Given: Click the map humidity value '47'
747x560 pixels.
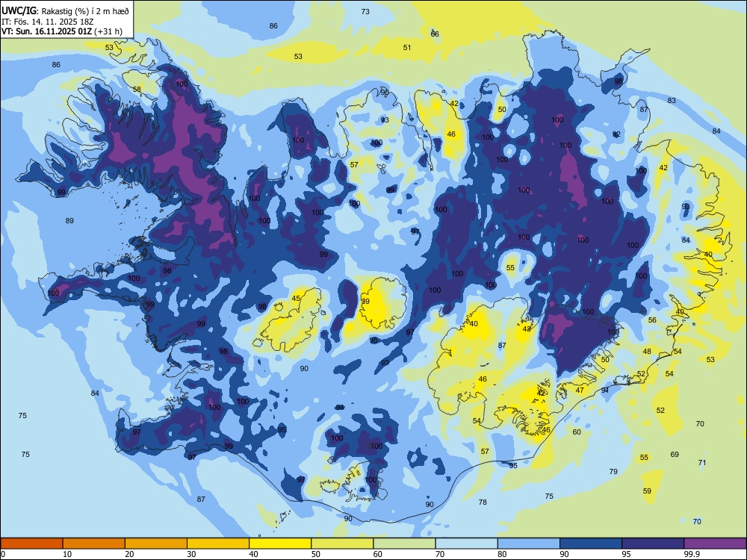Looking at the screenshot, I should pos(580,390).
